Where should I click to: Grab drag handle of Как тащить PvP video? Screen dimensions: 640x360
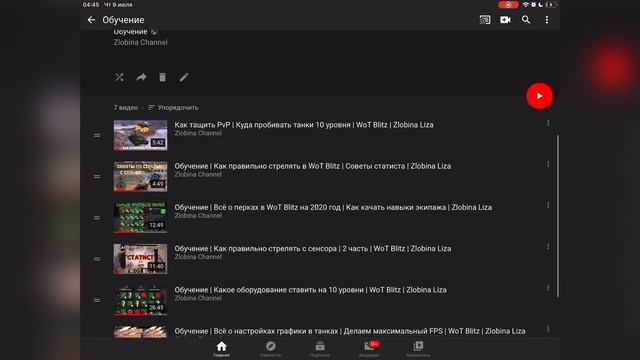click(x=97, y=135)
